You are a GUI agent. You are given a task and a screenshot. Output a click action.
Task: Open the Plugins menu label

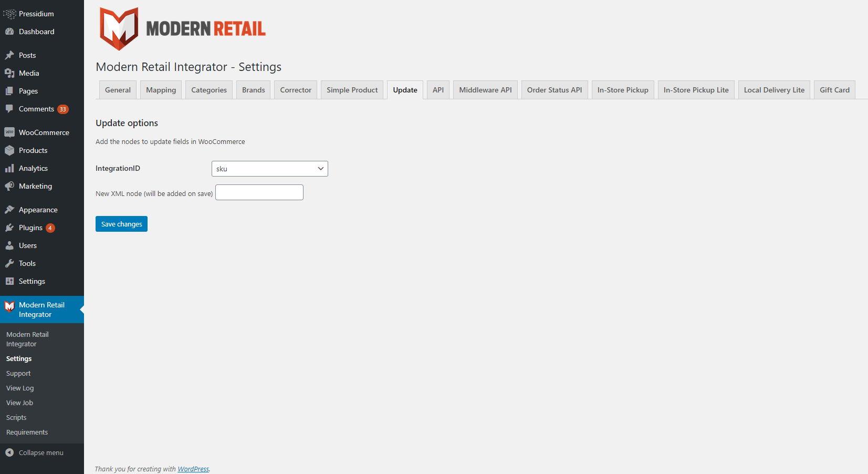[x=30, y=228]
